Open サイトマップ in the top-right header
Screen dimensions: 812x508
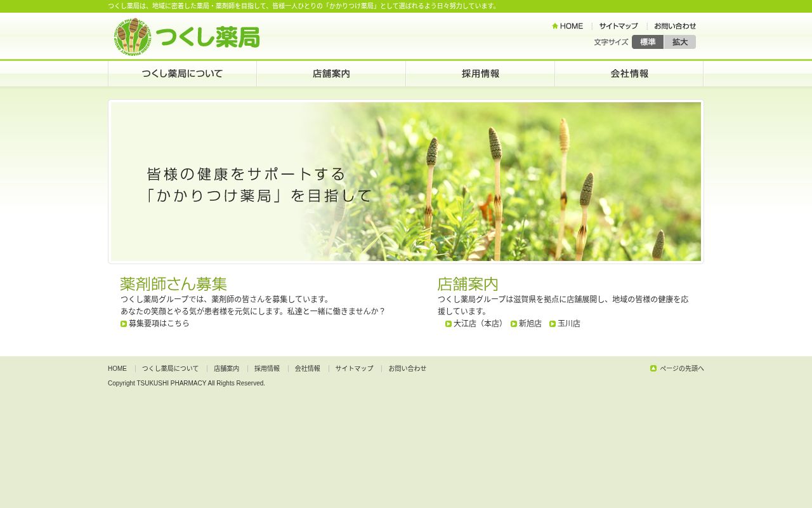point(619,26)
